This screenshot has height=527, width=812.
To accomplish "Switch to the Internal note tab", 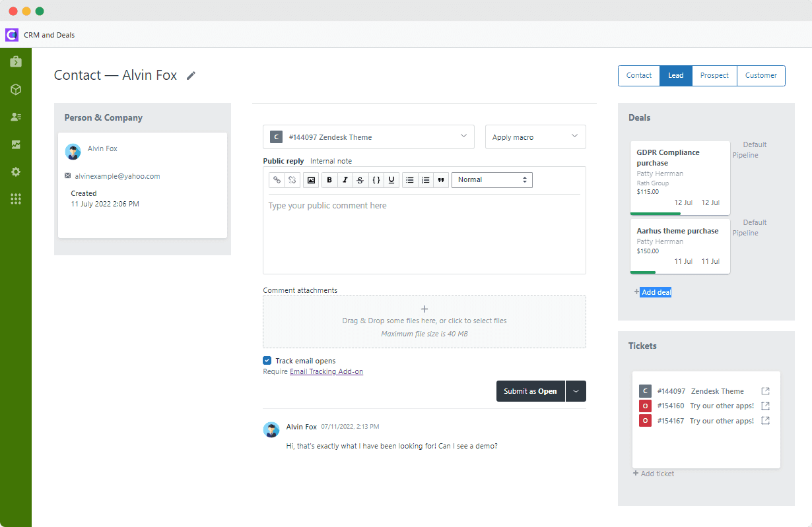I will coord(331,160).
